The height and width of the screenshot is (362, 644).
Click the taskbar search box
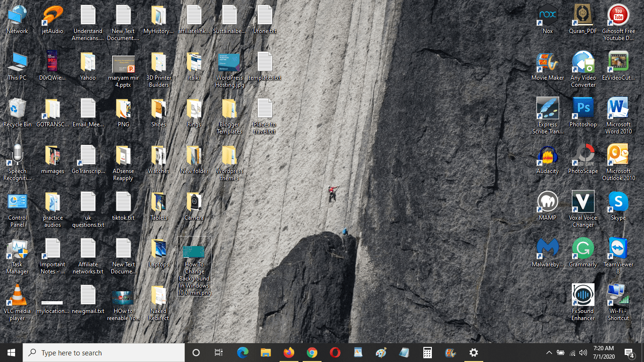[x=104, y=353]
